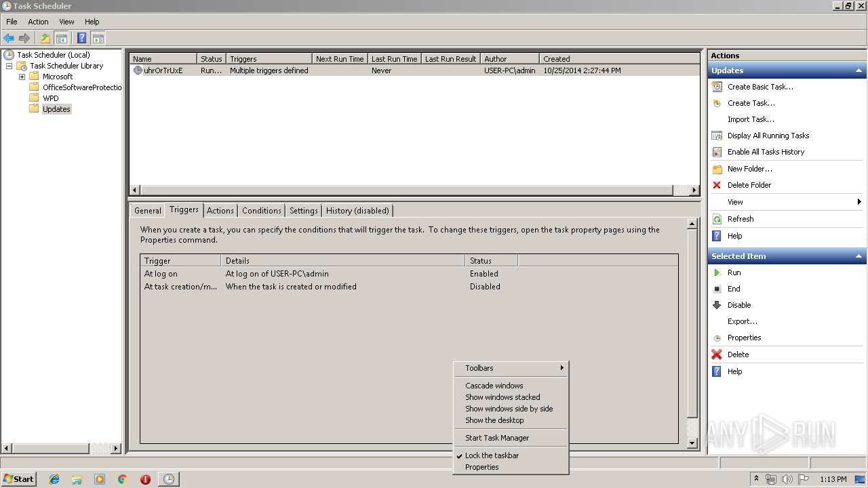Click the task list horizontal scrollbar right arrow

(x=694, y=190)
